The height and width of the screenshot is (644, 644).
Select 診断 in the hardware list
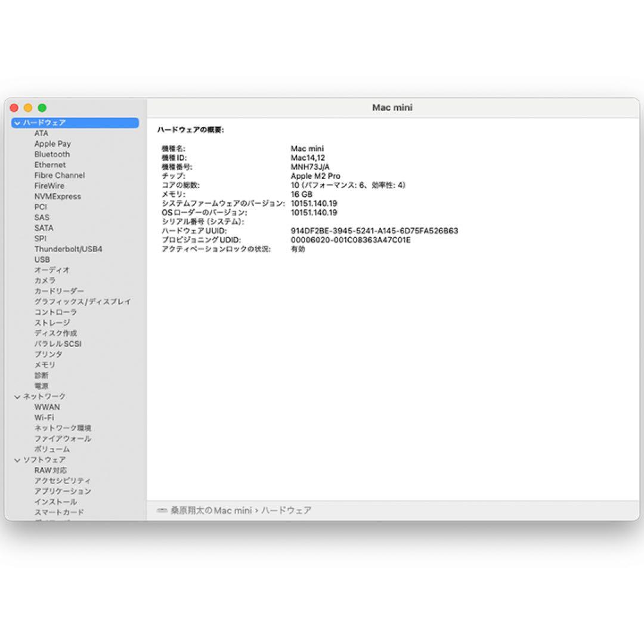(41, 375)
